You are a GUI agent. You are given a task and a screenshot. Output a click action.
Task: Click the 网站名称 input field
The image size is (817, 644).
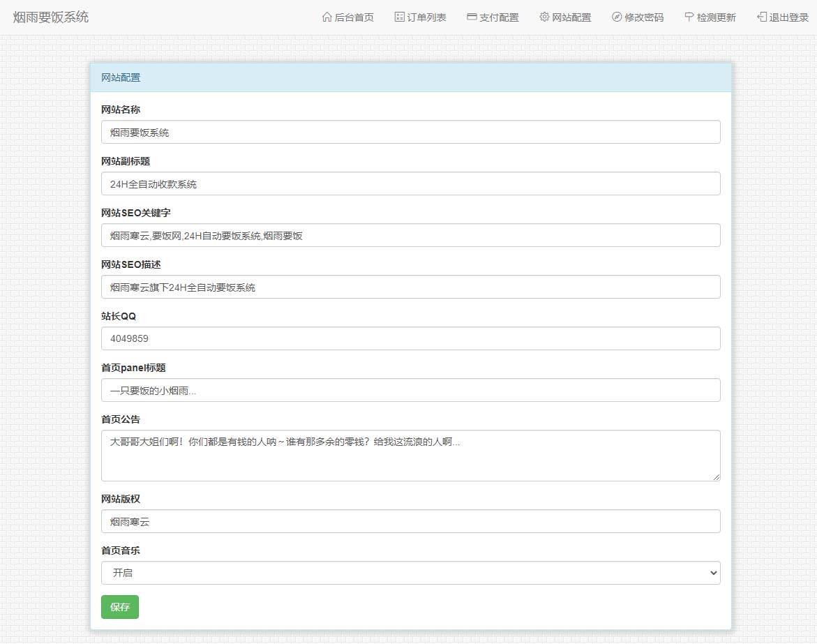click(x=410, y=132)
